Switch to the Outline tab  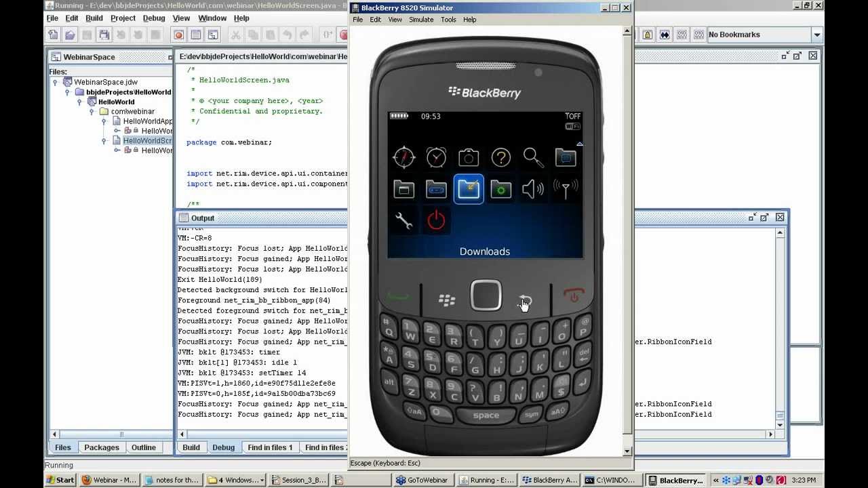coord(144,447)
